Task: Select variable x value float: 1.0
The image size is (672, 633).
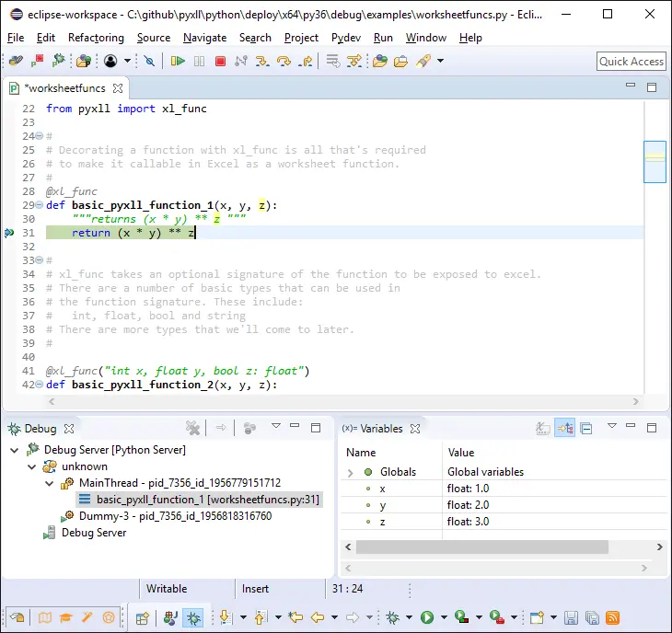Action: point(468,489)
